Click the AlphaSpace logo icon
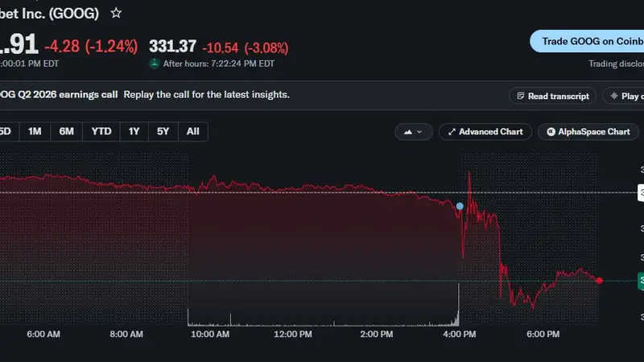644x362 pixels. pyautogui.click(x=551, y=132)
